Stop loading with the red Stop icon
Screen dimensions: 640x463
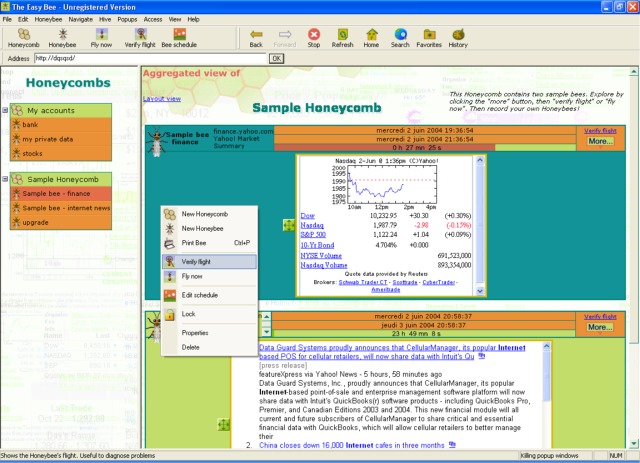coord(314,34)
